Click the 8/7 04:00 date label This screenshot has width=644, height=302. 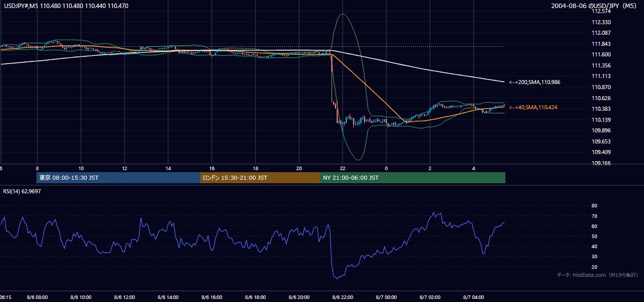coord(474,297)
